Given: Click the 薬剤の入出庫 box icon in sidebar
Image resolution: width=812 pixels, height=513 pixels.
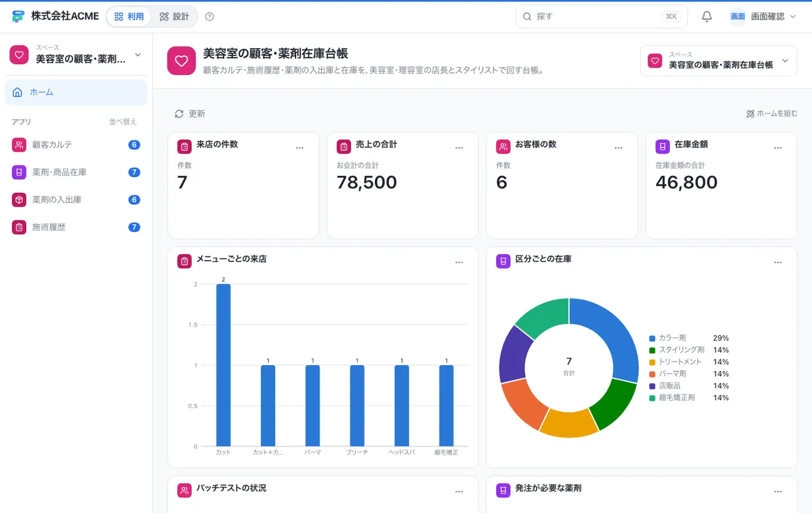Looking at the screenshot, I should pyautogui.click(x=19, y=200).
